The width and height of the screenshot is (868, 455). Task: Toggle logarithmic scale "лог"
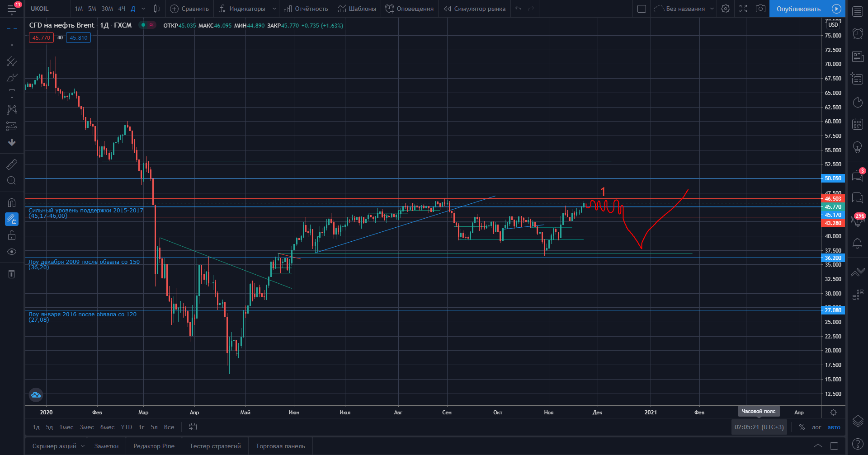(x=816, y=427)
